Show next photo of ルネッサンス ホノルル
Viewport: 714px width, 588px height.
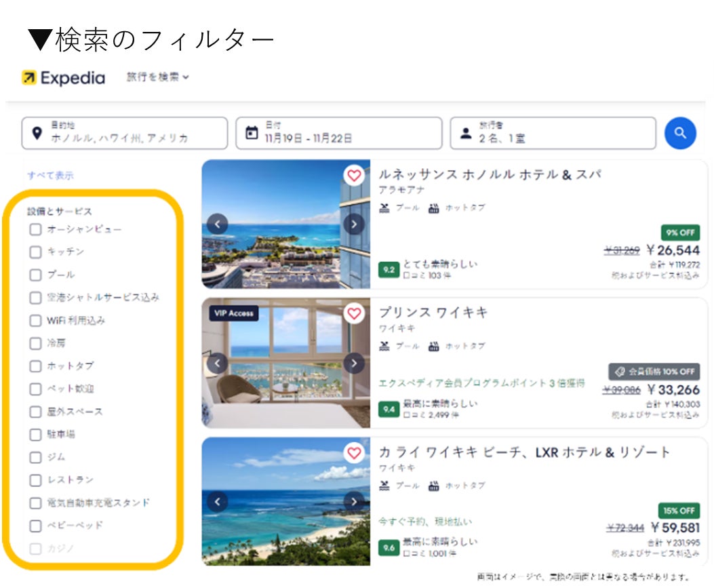(x=354, y=224)
